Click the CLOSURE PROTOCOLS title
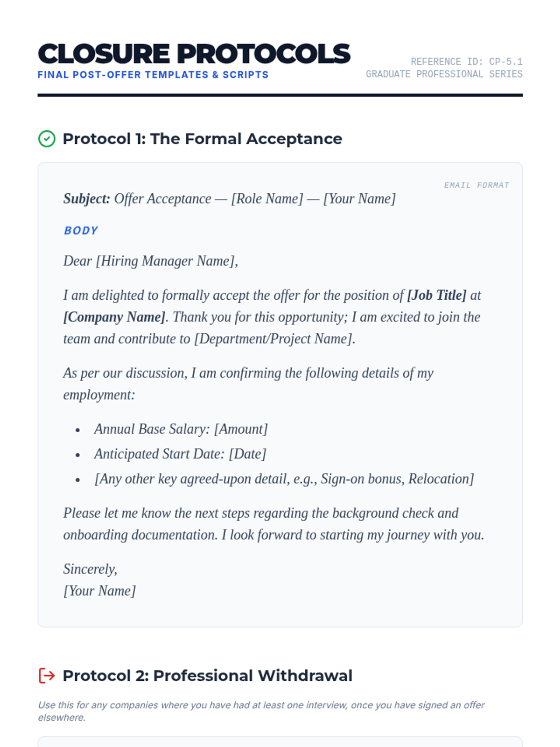 pyautogui.click(x=194, y=54)
